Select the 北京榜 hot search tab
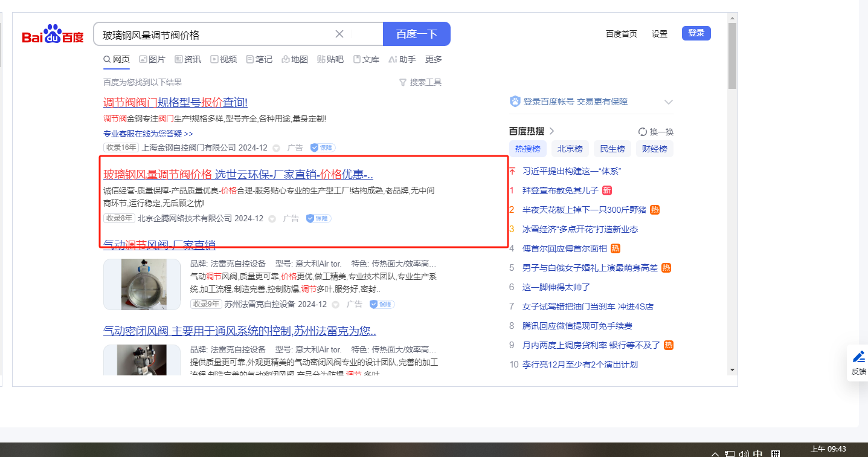This screenshot has height=457, width=868. coord(570,149)
